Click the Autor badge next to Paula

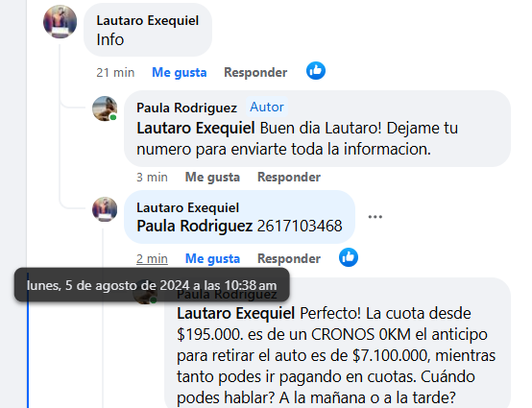(267, 107)
